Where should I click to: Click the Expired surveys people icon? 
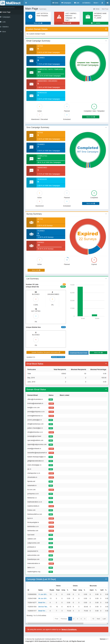click(31, 245)
